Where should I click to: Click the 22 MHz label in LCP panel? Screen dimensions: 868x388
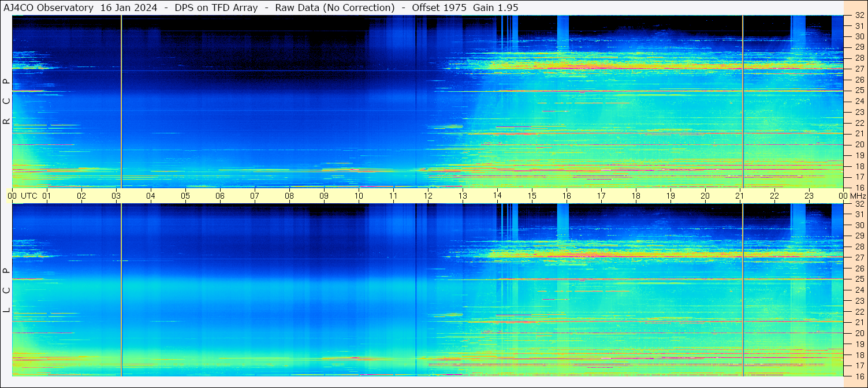[859, 312]
